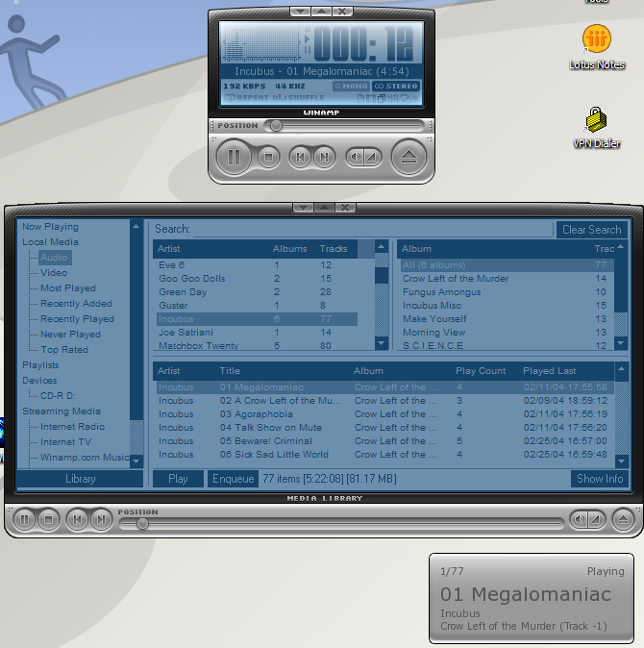
Task: Toggle Repeat mode in the Winamp display
Action: coord(248,99)
